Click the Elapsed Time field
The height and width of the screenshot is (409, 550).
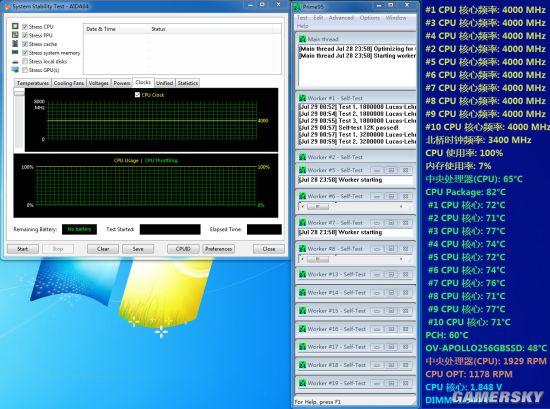264,229
